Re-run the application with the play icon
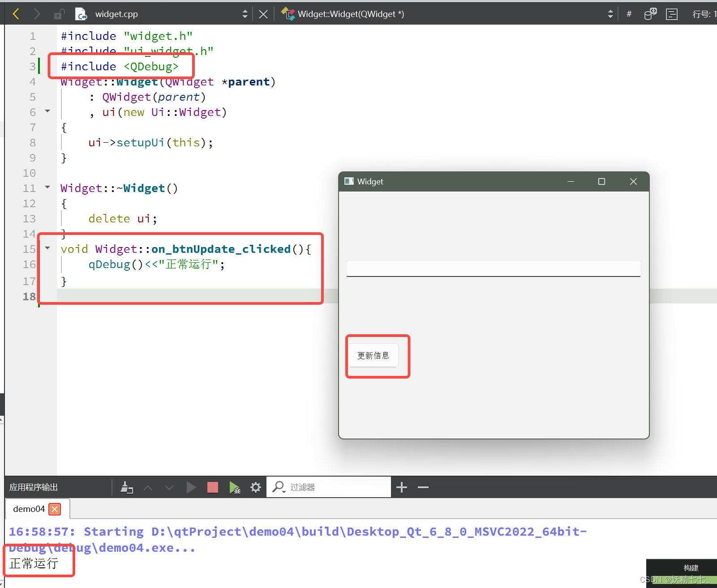Image resolution: width=717 pixels, height=588 pixels. point(191,487)
